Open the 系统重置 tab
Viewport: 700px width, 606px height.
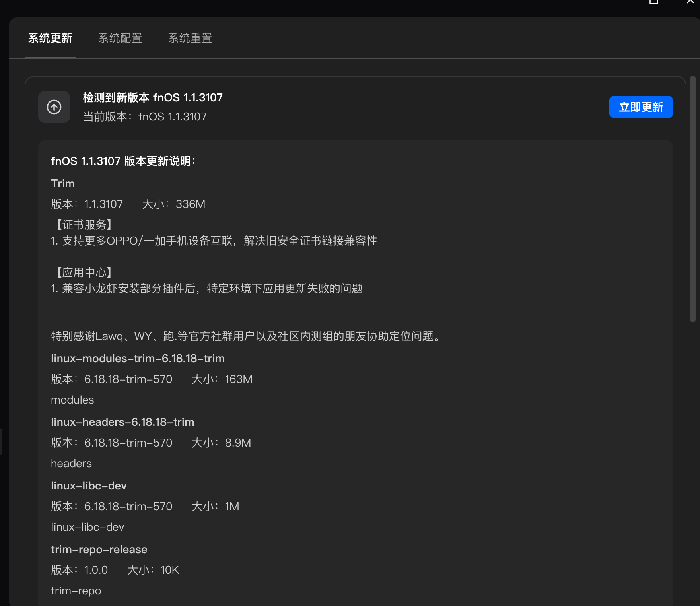coord(190,38)
